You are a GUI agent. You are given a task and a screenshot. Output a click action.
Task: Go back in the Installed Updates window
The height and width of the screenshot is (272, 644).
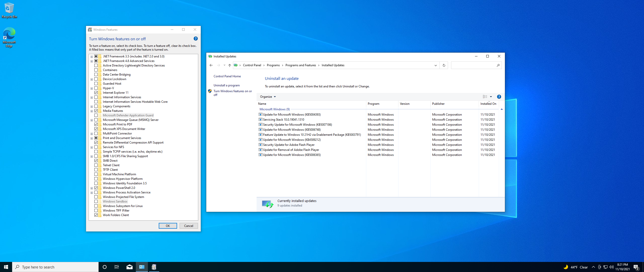pos(211,65)
